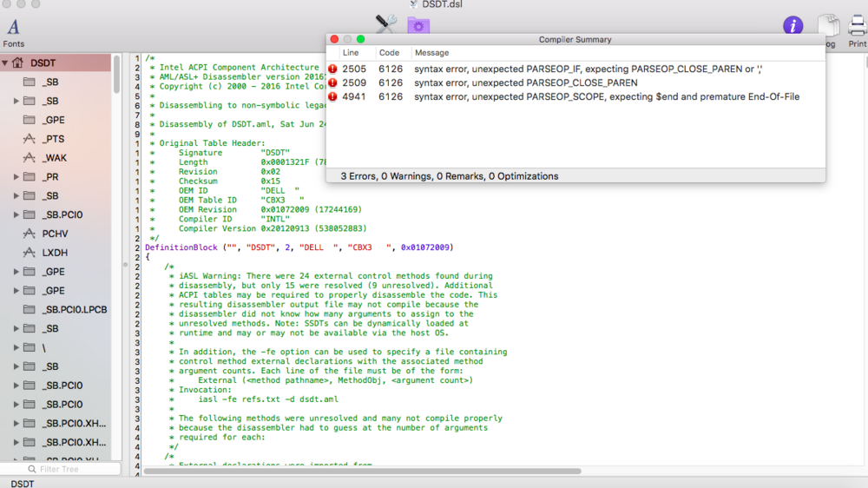Click the sidebar vertical scrollbar
The image size is (868, 488).
116,74
